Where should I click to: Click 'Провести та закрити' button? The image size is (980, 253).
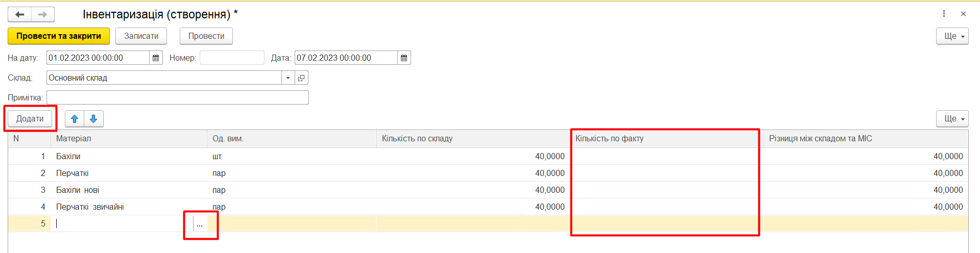tap(59, 36)
